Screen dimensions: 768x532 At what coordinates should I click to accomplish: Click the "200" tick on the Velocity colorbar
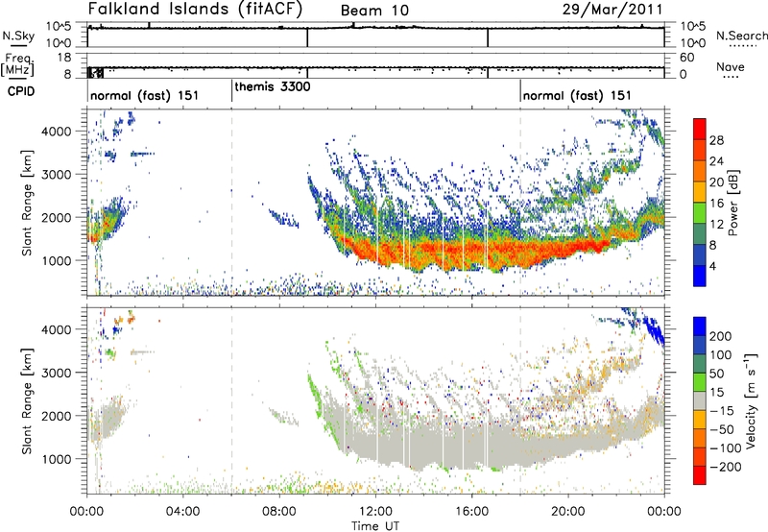[x=721, y=336]
